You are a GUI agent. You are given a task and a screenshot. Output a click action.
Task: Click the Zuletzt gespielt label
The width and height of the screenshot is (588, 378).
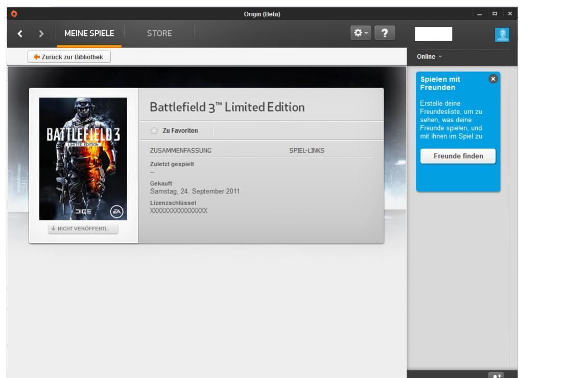(x=172, y=164)
